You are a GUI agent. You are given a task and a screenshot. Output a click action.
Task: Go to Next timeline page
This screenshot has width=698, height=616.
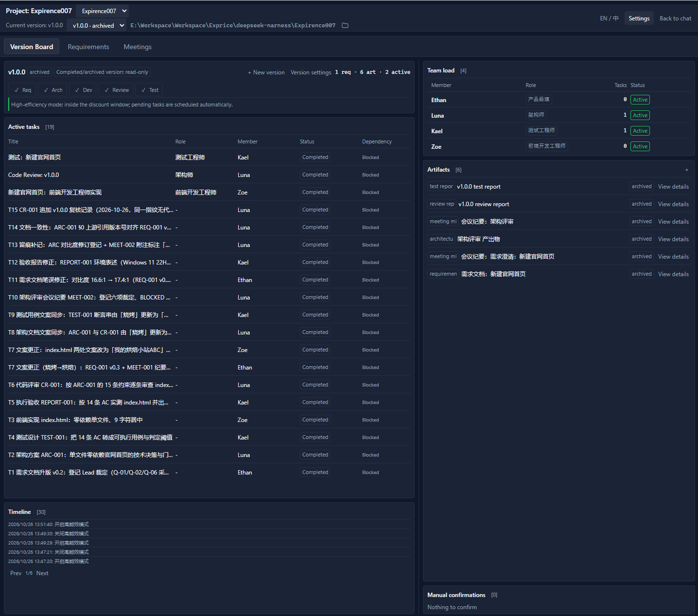coord(42,573)
